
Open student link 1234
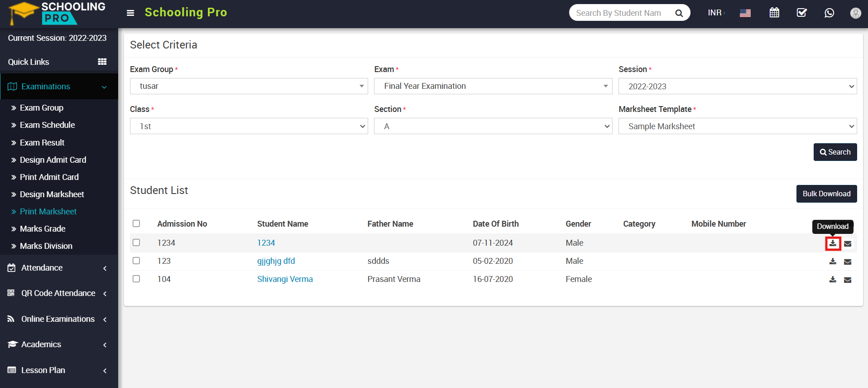266,243
